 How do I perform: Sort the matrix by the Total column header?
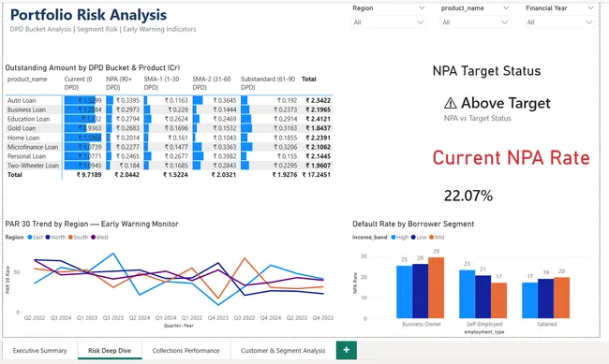click(x=309, y=80)
